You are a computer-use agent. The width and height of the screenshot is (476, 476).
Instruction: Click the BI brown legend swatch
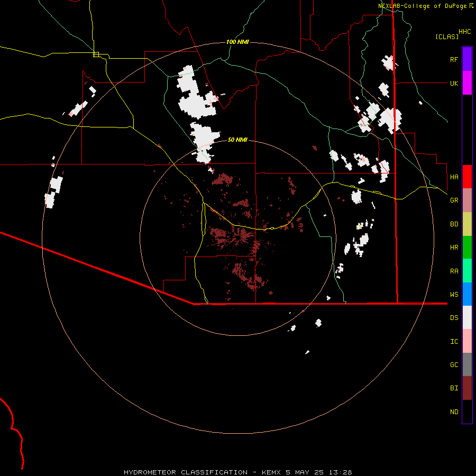point(467,388)
